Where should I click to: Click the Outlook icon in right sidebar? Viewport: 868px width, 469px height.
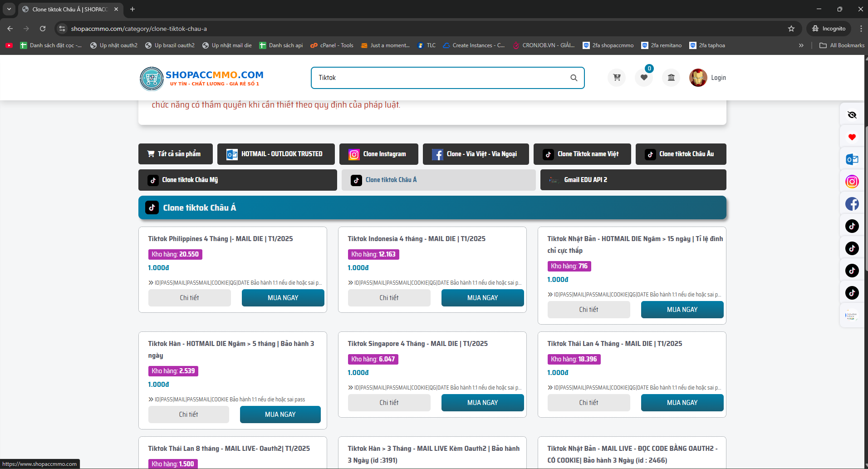[852, 159]
